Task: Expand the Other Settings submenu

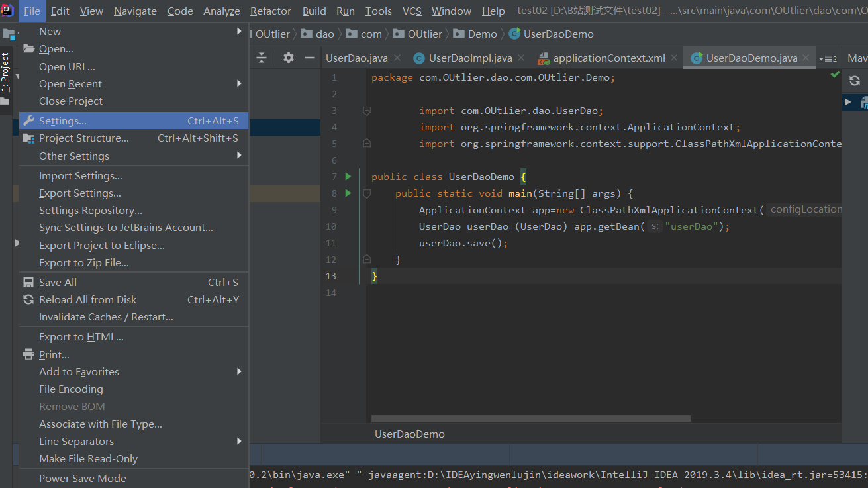Action: 133,156
